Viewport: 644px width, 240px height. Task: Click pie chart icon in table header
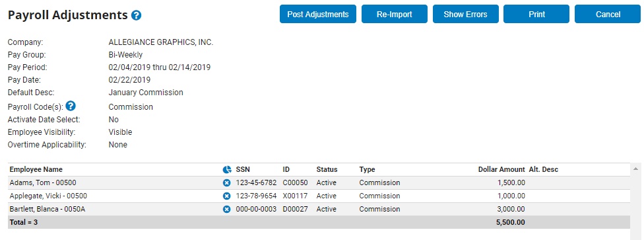pyautogui.click(x=227, y=170)
